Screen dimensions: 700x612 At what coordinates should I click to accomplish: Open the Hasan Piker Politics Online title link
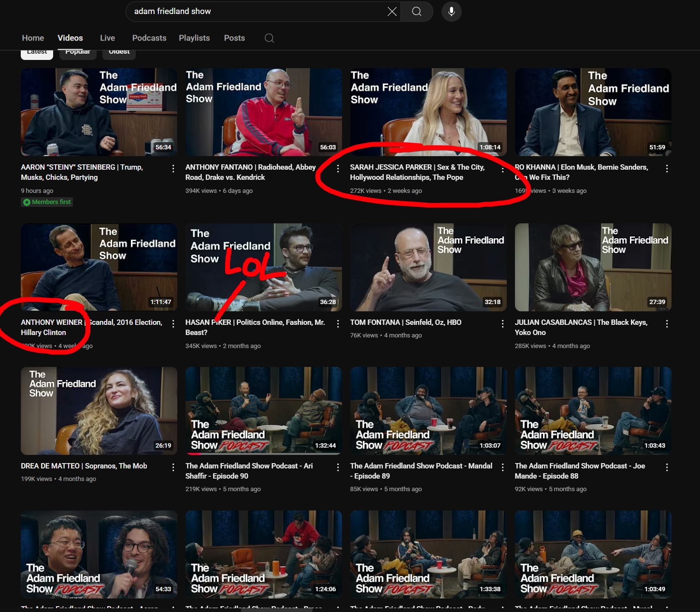(255, 327)
